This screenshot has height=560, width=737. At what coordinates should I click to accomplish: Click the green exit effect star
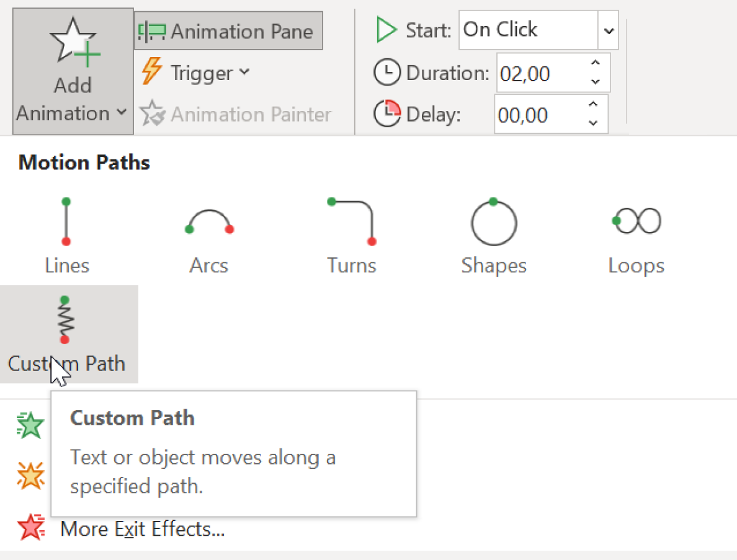30,425
